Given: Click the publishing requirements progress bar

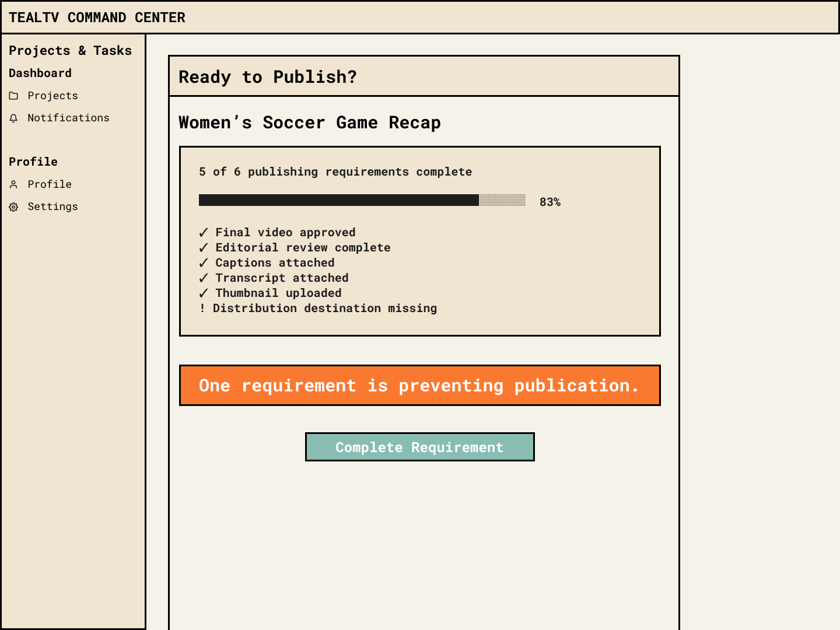Looking at the screenshot, I should [362, 200].
